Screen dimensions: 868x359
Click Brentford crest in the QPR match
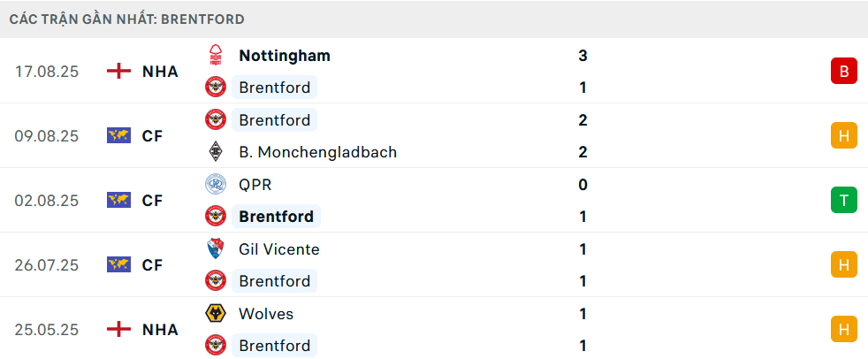[x=216, y=217]
